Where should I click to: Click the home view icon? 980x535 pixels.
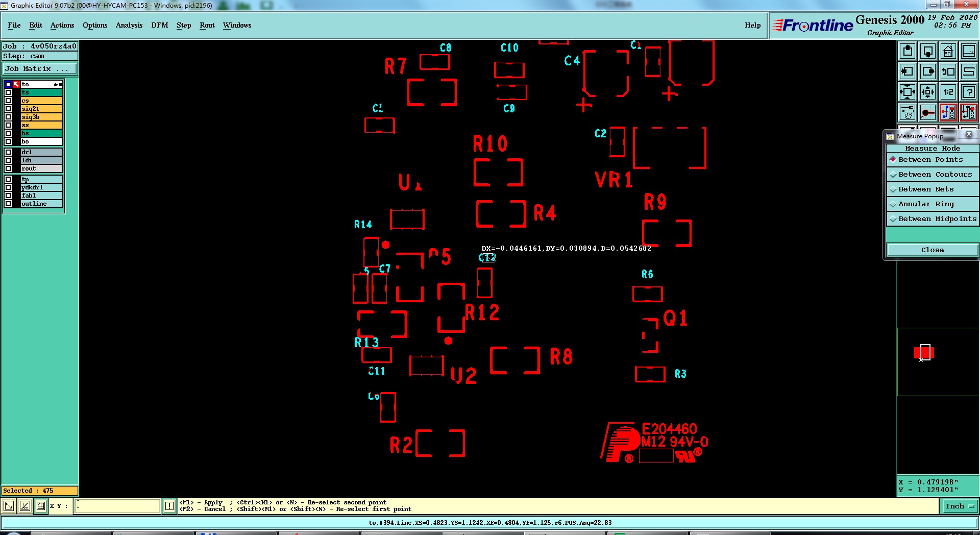(x=948, y=51)
